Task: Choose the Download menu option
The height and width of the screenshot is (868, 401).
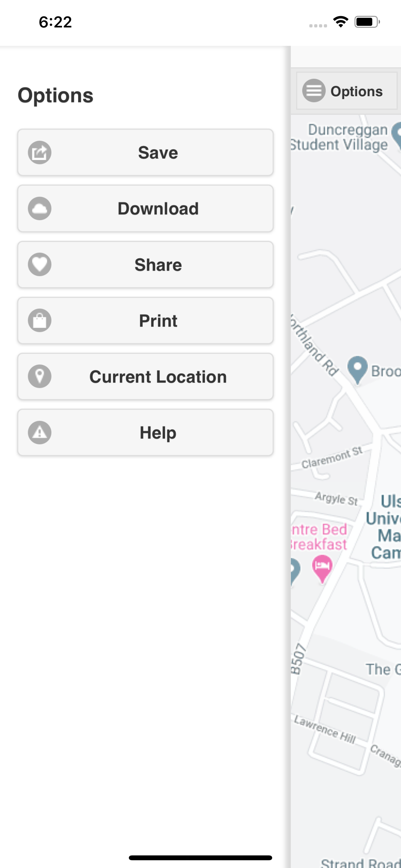Action: (145, 208)
